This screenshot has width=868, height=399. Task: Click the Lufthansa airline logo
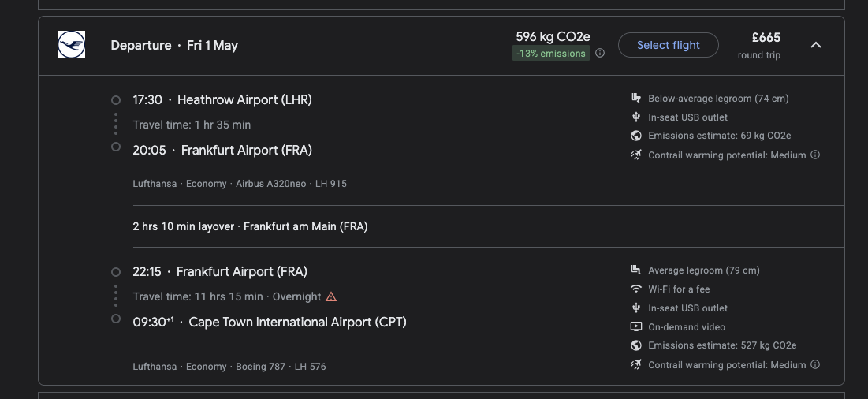point(71,45)
